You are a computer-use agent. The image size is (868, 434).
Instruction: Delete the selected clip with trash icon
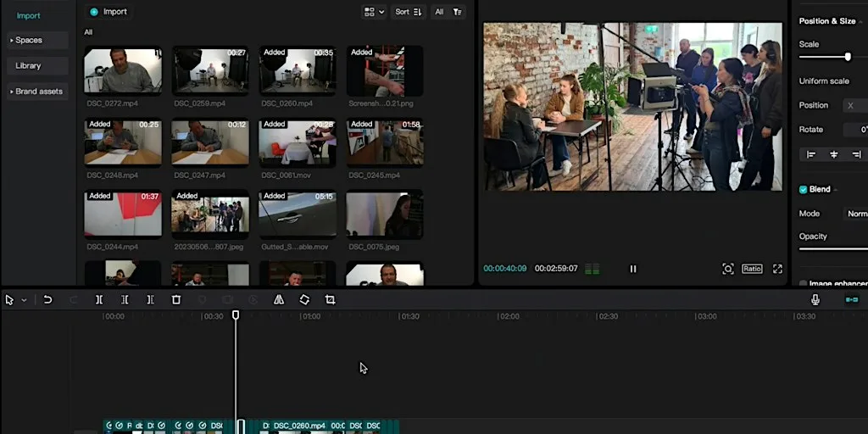click(x=176, y=299)
